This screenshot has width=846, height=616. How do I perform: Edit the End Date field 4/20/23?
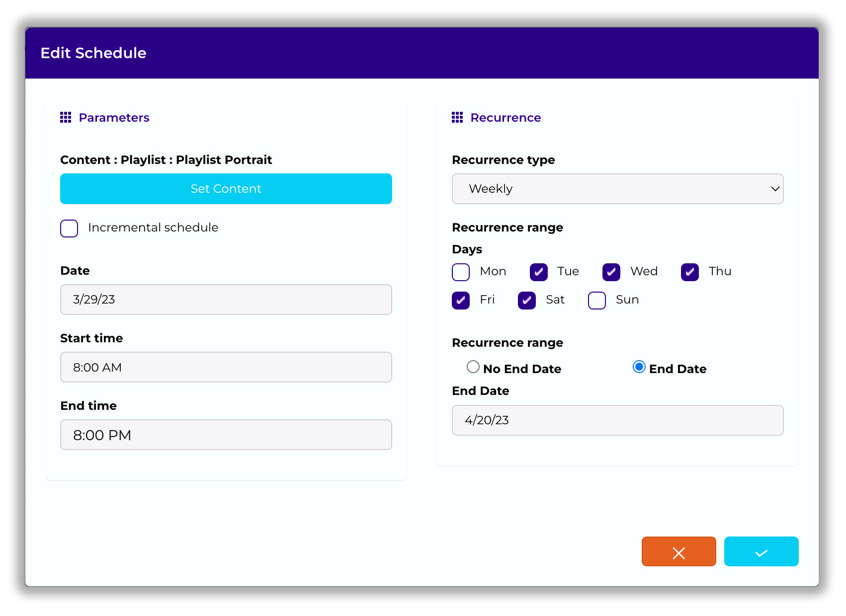(x=617, y=420)
